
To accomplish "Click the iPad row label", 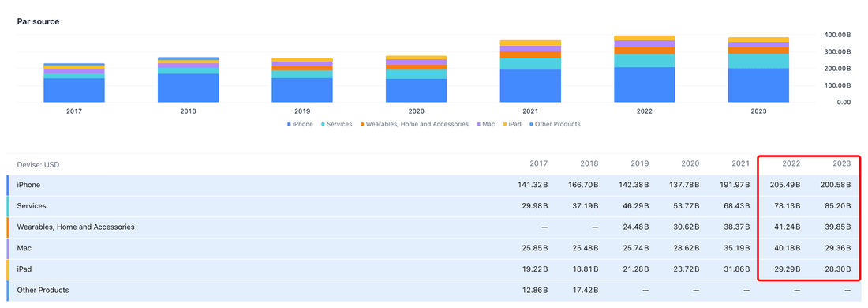I will (x=24, y=269).
